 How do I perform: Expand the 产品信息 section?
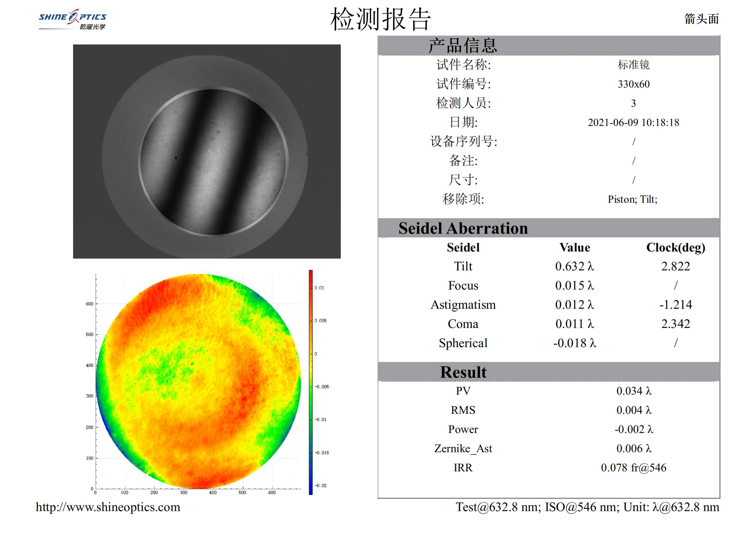pos(462,45)
